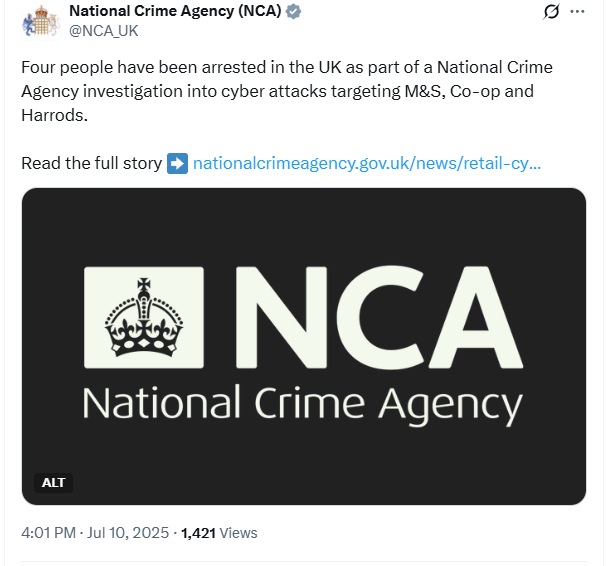Open the NCA profile avatar
This screenshot has height=566, width=607.
41,21
